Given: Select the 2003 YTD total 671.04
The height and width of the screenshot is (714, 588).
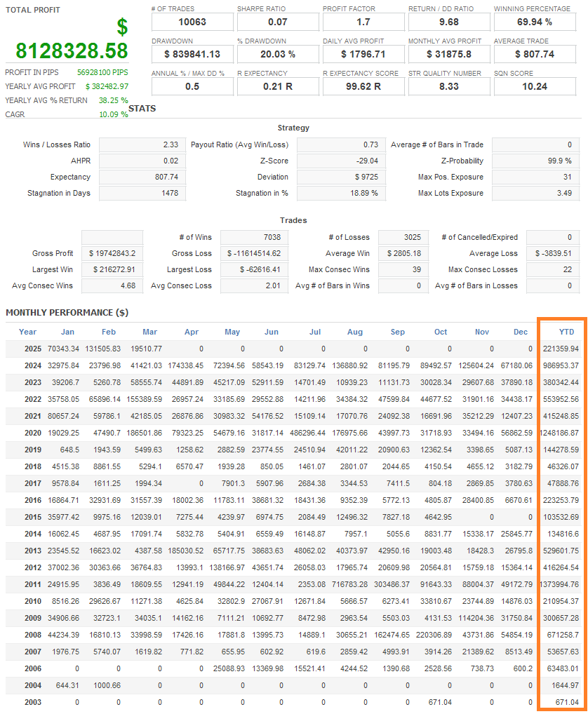Looking at the screenshot, I should pos(567,702).
